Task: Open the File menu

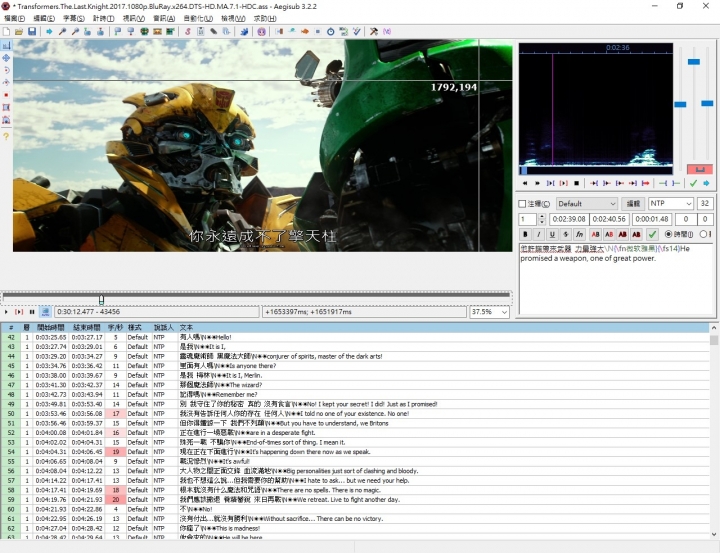Action: click(14, 18)
